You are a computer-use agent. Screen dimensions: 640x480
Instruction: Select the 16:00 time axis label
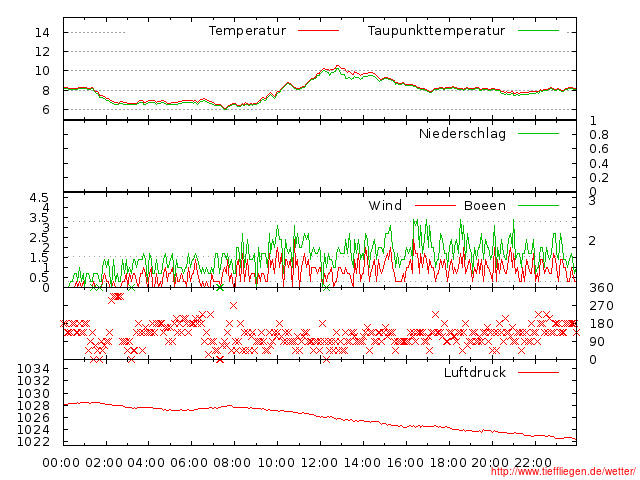click(x=405, y=463)
